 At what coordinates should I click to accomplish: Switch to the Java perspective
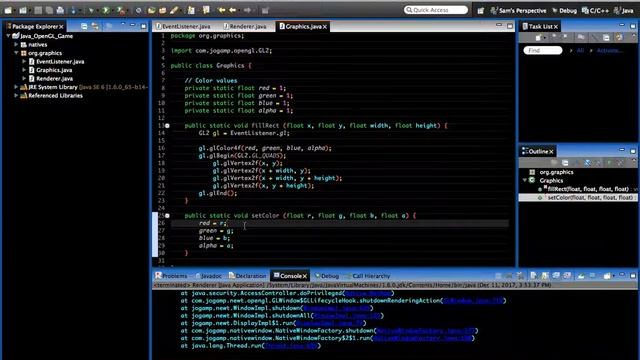pos(624,11)
